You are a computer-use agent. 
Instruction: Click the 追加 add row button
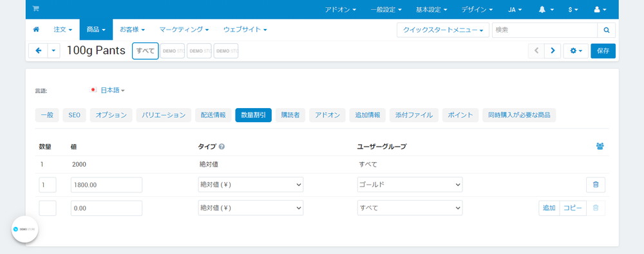point(549,208)
